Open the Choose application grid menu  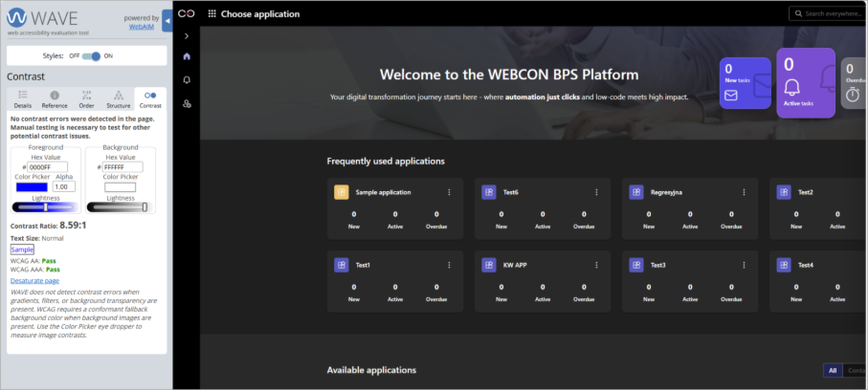coord(211,14)
